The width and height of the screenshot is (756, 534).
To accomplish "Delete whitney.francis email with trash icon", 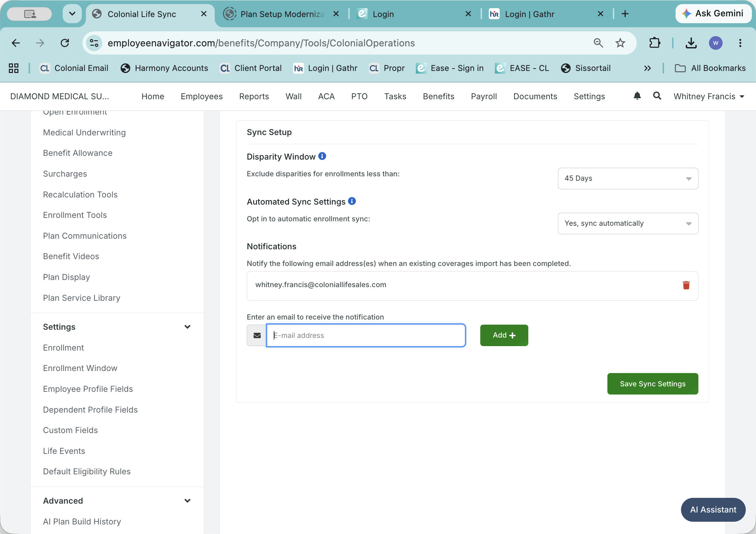I will point(686,285).
